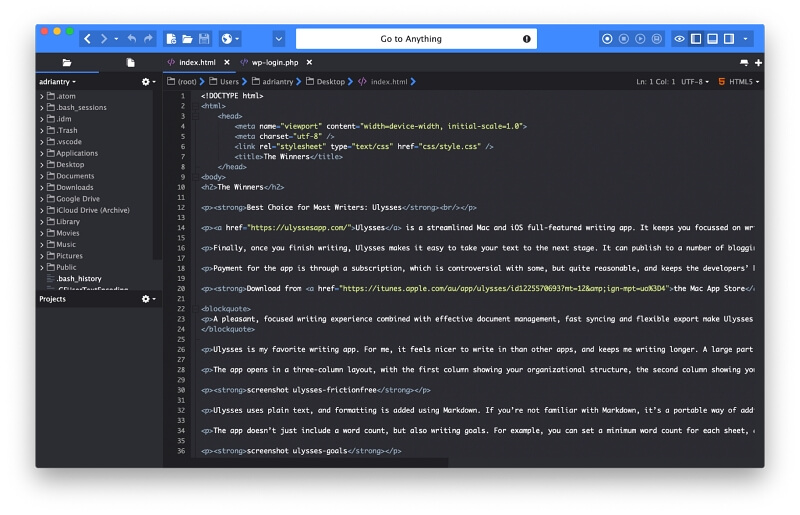Toggle the left side pane
Screen dimensions: 800x515
(x=696, y=39)
